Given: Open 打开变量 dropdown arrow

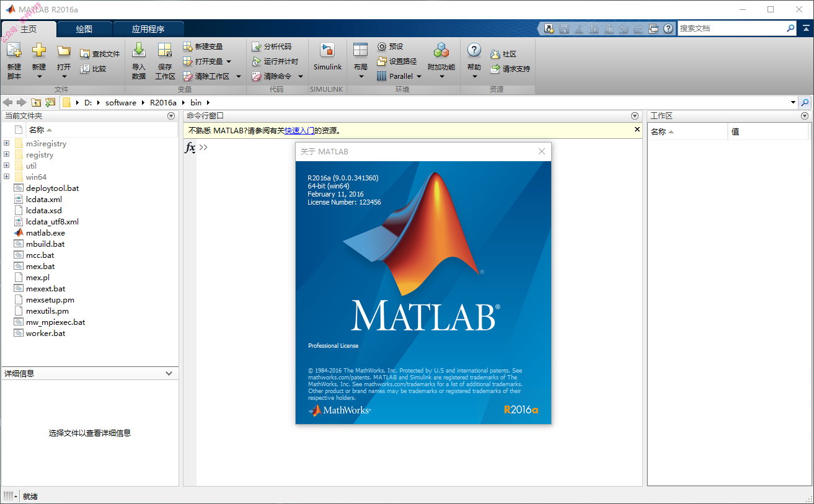Looking at the screenshot, I should click(x=229, y=61).
